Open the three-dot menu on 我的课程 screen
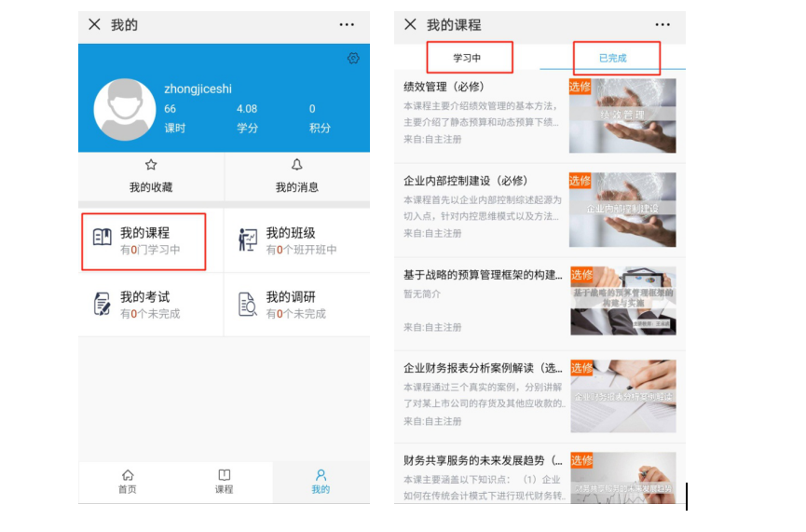 tap(663, 24)
